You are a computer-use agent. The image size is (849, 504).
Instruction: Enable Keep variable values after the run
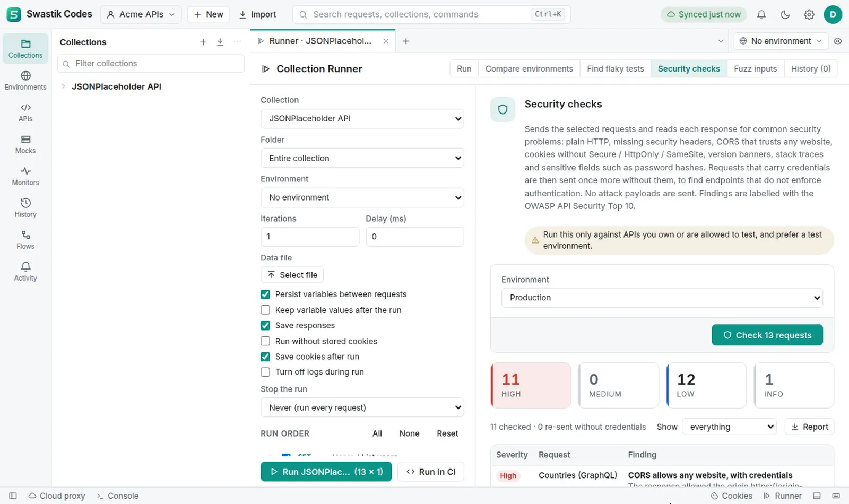pyautogui.click(x=265, y=310)
